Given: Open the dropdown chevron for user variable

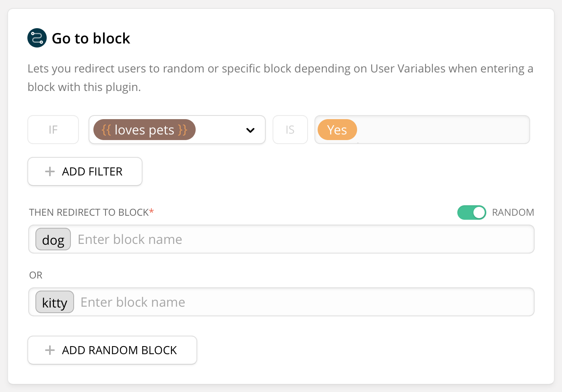Looking at the screenshot, I should coord(250,130).
